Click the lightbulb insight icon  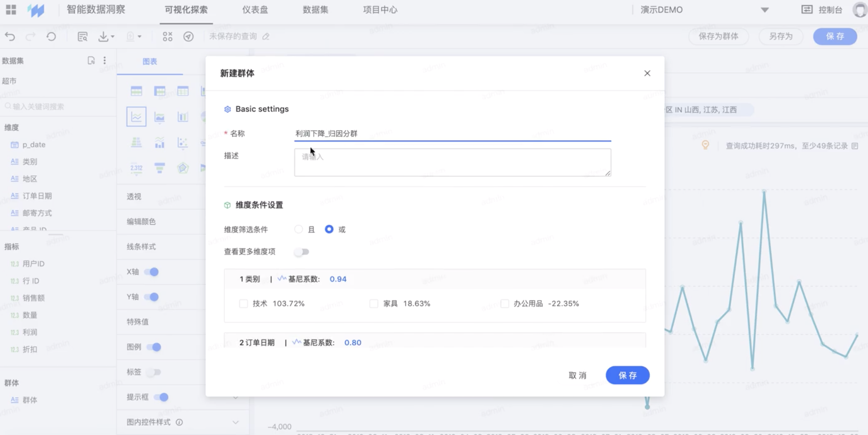pyautogui.click(x=705, y=145)
